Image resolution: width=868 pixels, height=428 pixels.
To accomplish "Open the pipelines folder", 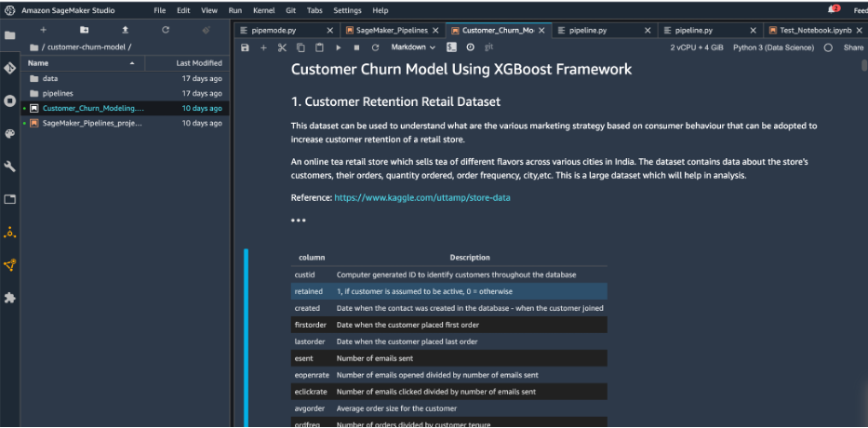I will (x=58, y=93).
